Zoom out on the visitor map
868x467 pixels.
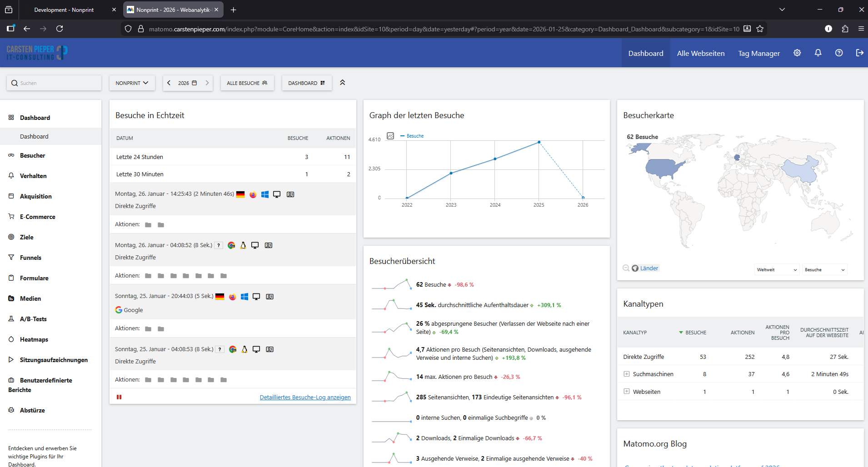(x=626, y=268)
